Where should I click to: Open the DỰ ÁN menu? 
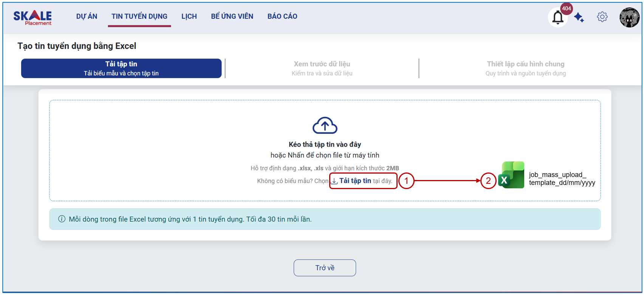click(87, 16)
